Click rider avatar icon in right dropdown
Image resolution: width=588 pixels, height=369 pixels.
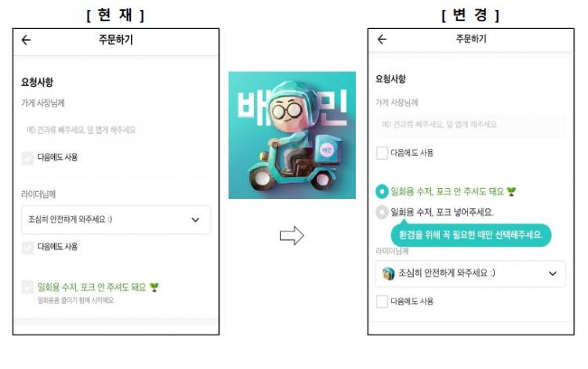pyautogui.click(x=389, y=274)
